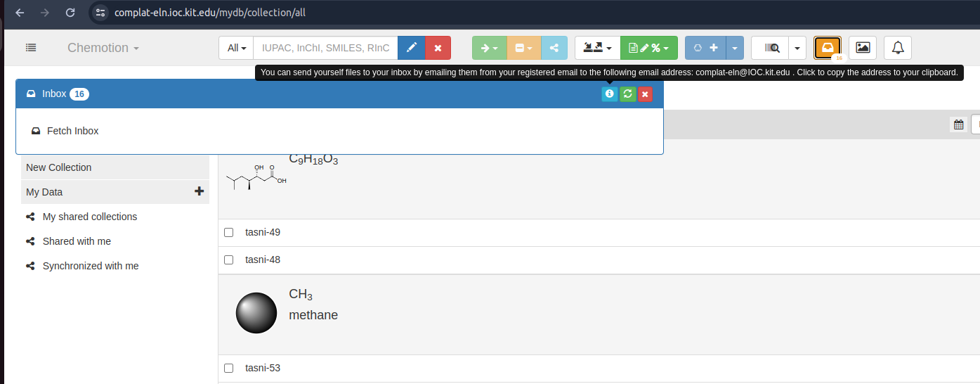Click share icon beside Shared with me
Screen dimensions: 980x384
pos(30,241)
